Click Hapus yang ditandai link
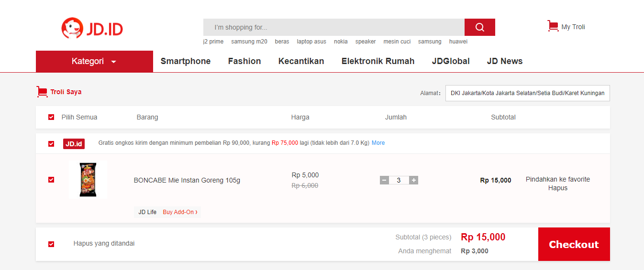 point(104,243)
